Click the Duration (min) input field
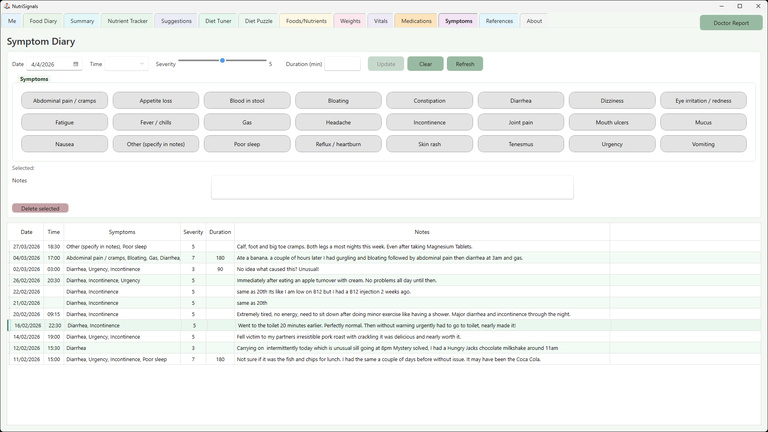The width and height of the screenshot is (768, 432). [x=342, y=64]
